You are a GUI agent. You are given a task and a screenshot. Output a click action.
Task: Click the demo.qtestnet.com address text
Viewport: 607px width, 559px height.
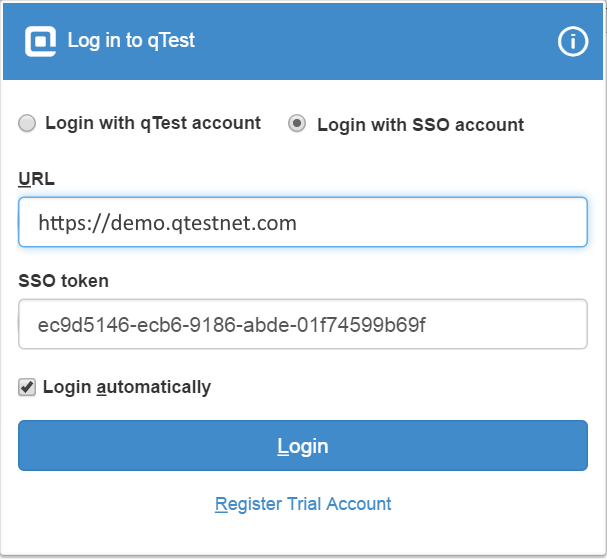point(167,223)
